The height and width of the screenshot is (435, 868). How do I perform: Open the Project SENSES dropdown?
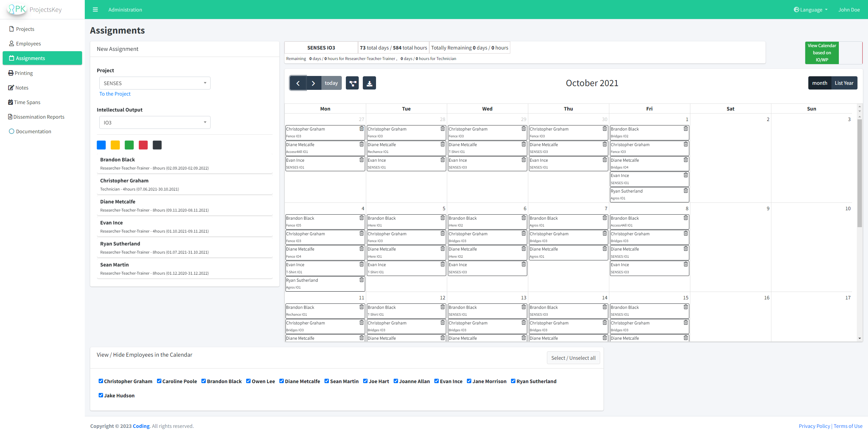(155, 83)
